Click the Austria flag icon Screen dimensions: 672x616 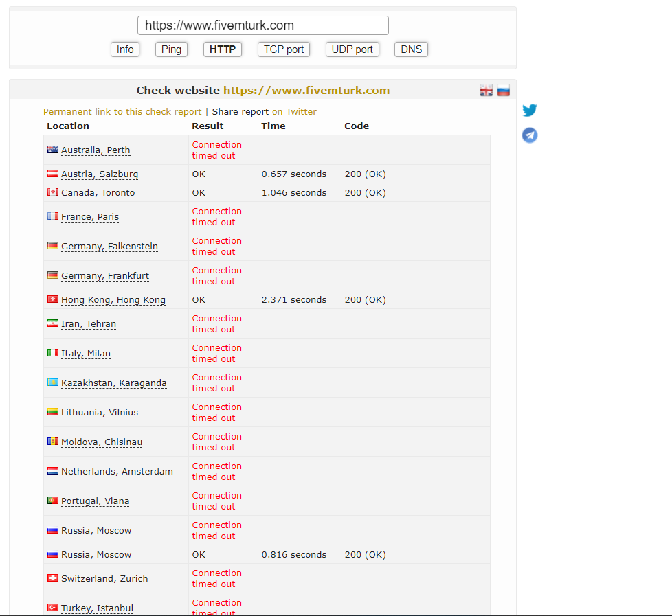click(x=53, y=174)
